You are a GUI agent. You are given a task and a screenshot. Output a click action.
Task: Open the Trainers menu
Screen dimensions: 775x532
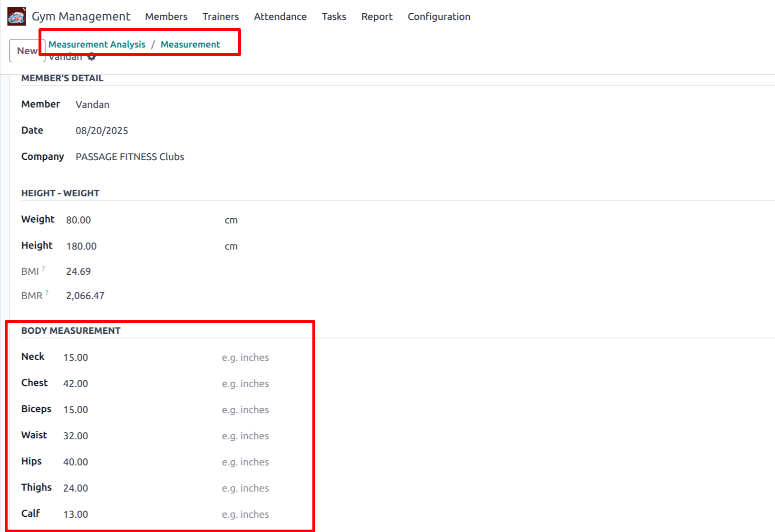(221, 17)
